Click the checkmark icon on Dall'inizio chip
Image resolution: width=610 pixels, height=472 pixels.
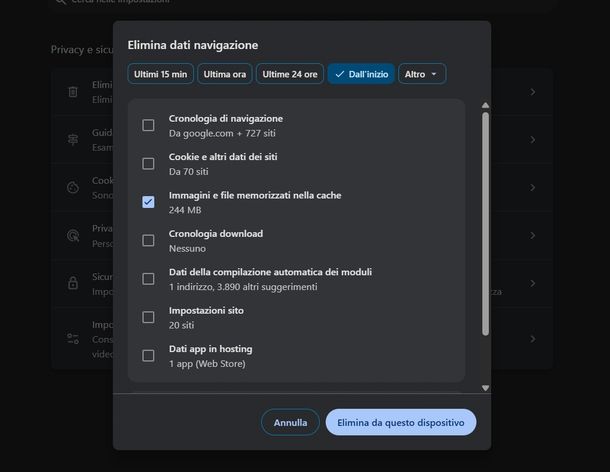coord(340,74)
